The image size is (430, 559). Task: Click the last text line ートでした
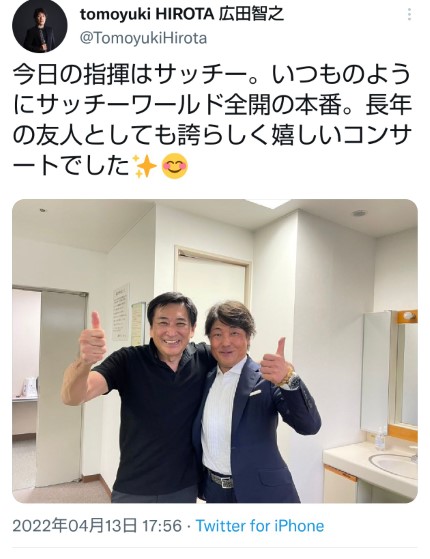point(71,166)
